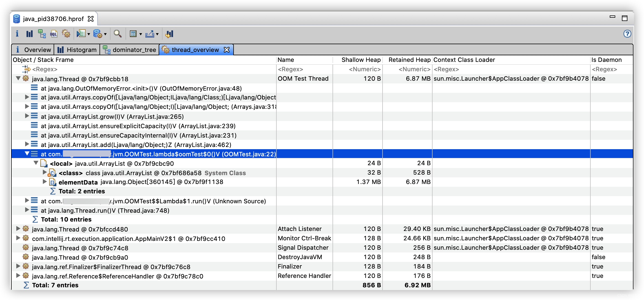Screen dimensions: 644x300
Task: Sort by the Retained Heap column header
Action: pyautogui.click(x=407, y=60)
